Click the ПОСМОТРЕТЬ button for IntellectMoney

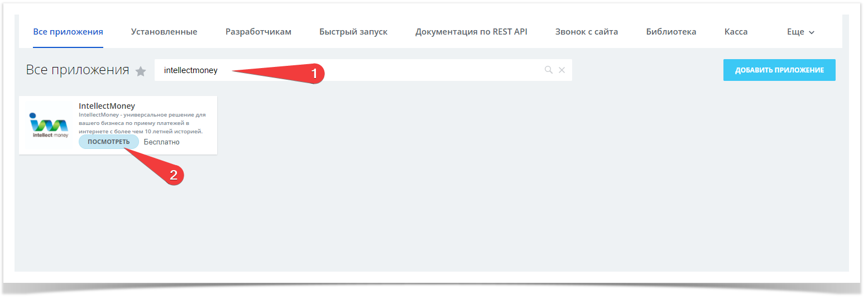point(108,142)
